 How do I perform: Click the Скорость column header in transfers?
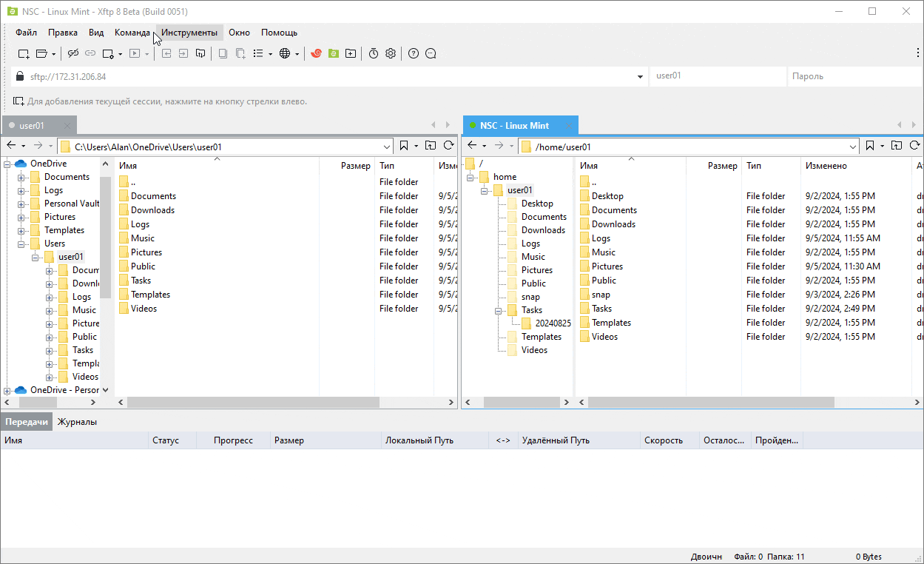coord(670,440)
